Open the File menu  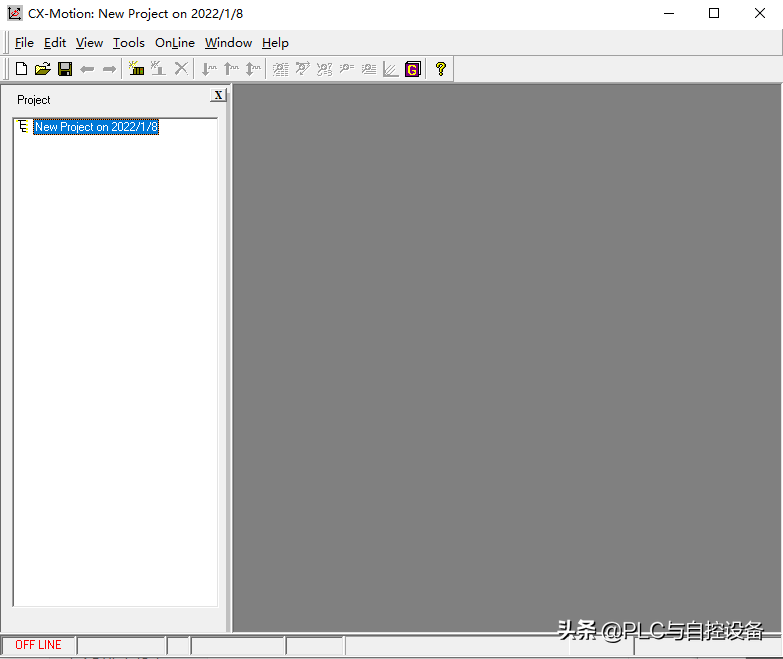click(24, 43)
